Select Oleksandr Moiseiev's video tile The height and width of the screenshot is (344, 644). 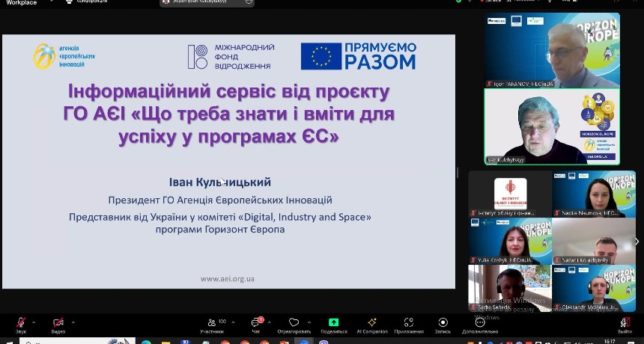click(594, 288)
